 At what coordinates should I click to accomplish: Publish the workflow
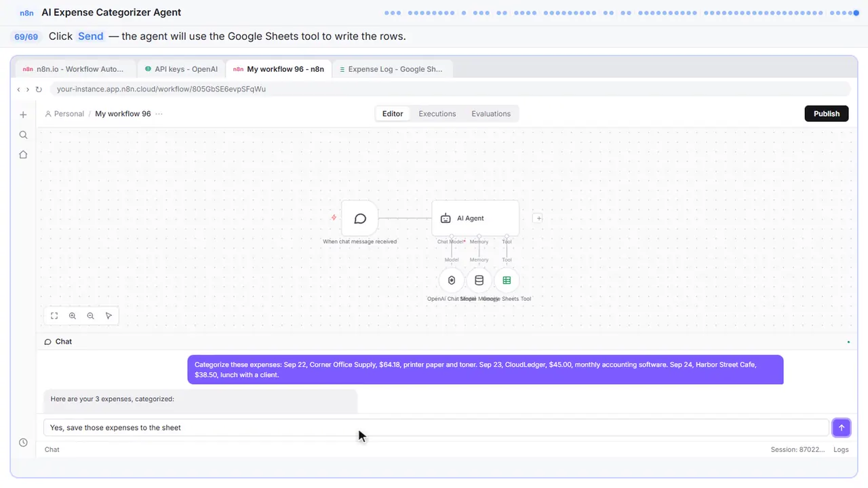pyautogui.click(x=827, y=114)
